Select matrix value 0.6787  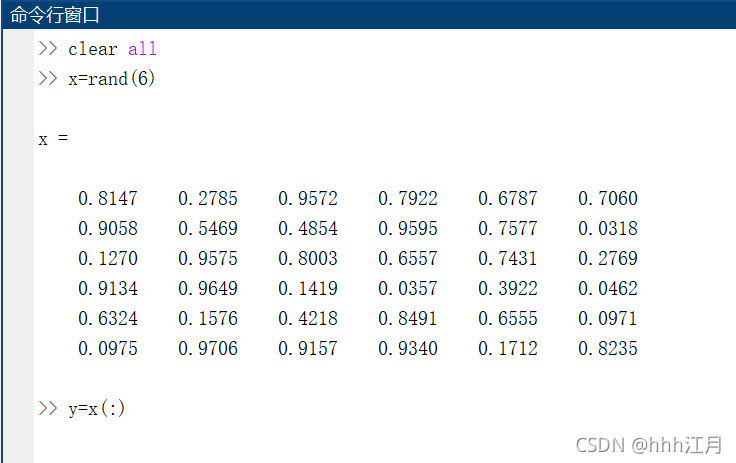tap(508, 198)
